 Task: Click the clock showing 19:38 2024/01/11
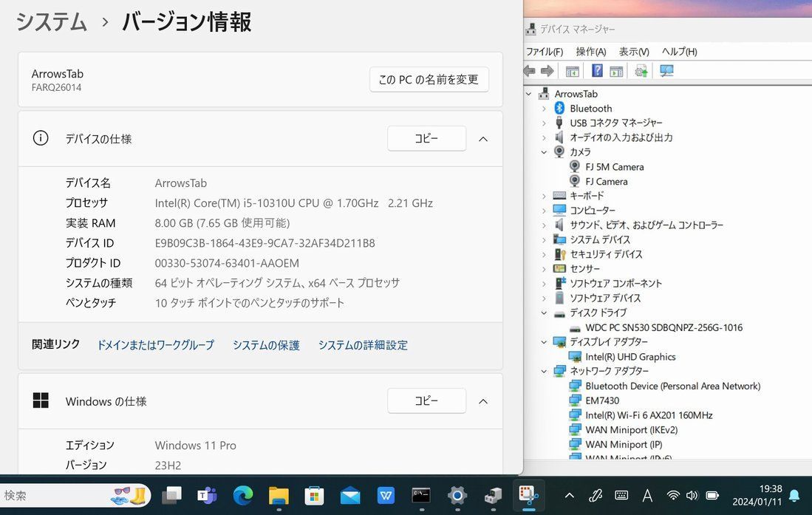757,495
